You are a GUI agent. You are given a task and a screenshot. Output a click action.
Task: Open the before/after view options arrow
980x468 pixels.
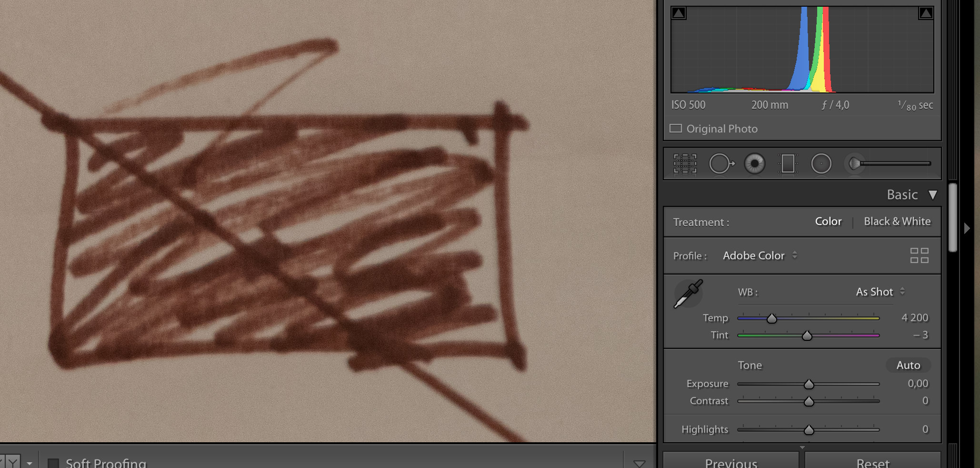(30, 463)
